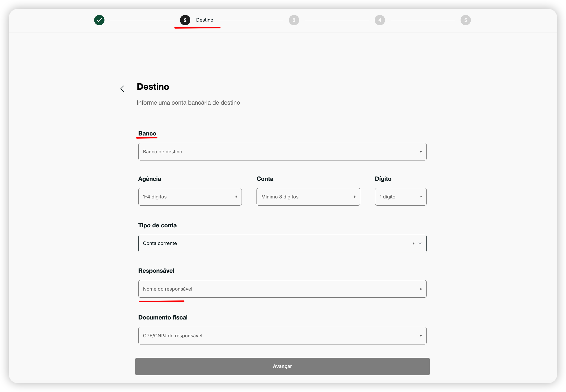This screenshot has height=392, width=566.
Task: Click required asterisk in Banco field
Action: click(x=421, y=152)
